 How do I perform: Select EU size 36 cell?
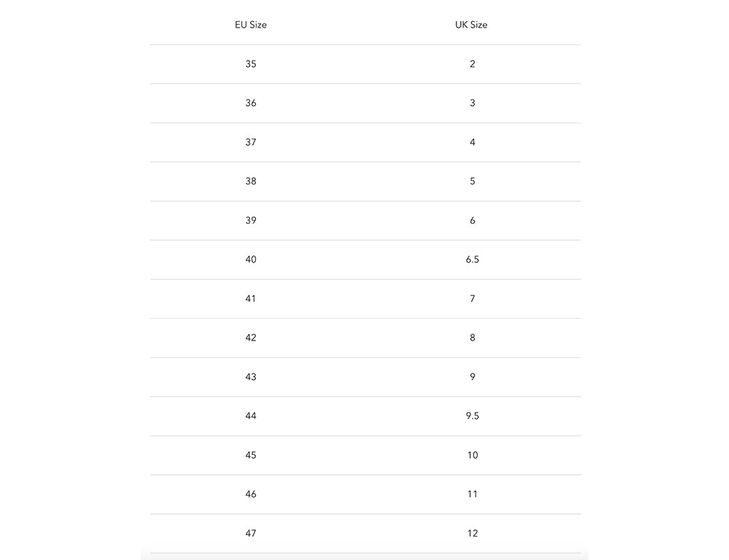tap(251, 103)
